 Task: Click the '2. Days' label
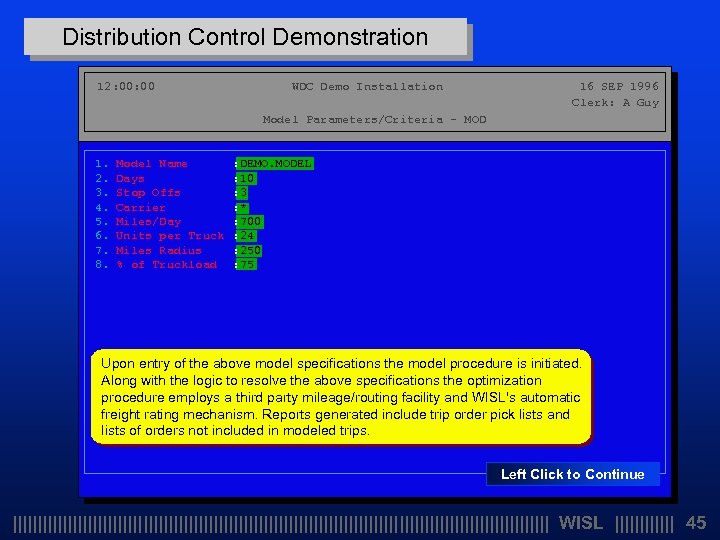coord(120,178)
